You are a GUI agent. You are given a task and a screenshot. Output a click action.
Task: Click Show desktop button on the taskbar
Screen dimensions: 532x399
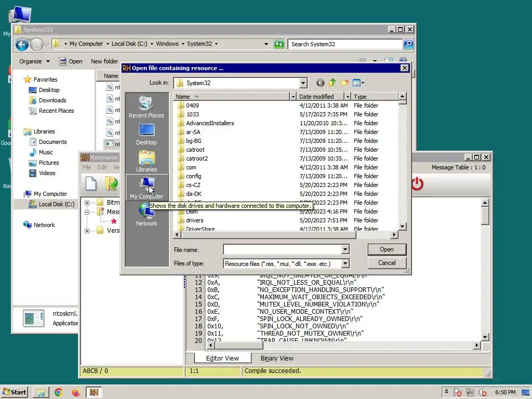pos(526,393)
